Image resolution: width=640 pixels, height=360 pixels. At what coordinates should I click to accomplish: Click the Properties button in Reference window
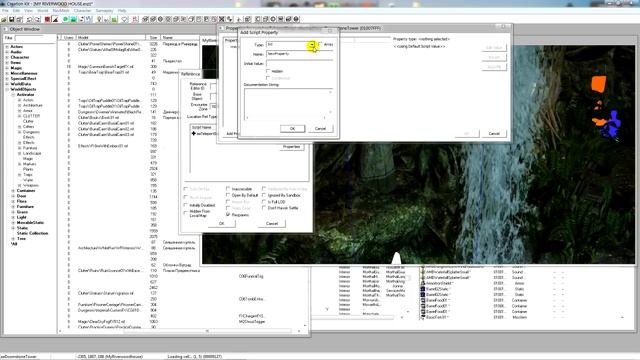pos(291,147)
